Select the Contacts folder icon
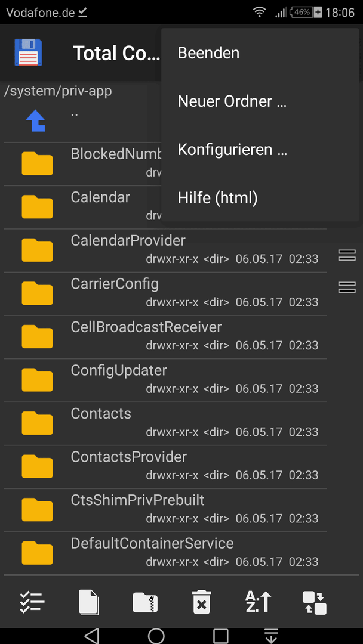The image size is (363, 644). coord(37,423)
